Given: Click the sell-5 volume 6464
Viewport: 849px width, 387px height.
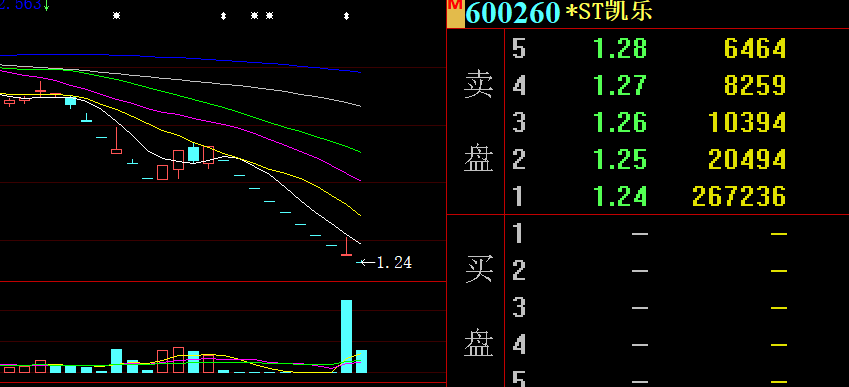Looking at the screenshot, I should point(755,49).
